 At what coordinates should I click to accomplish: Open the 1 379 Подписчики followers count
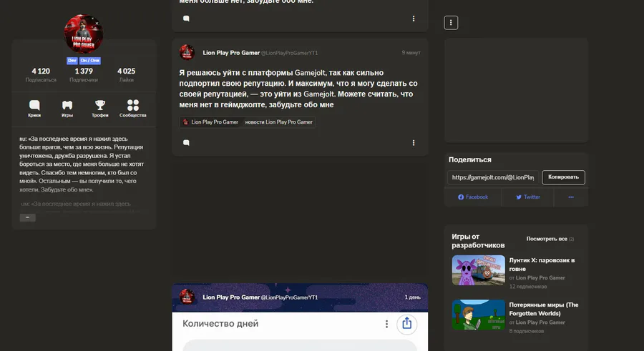[x=84, y=75]
